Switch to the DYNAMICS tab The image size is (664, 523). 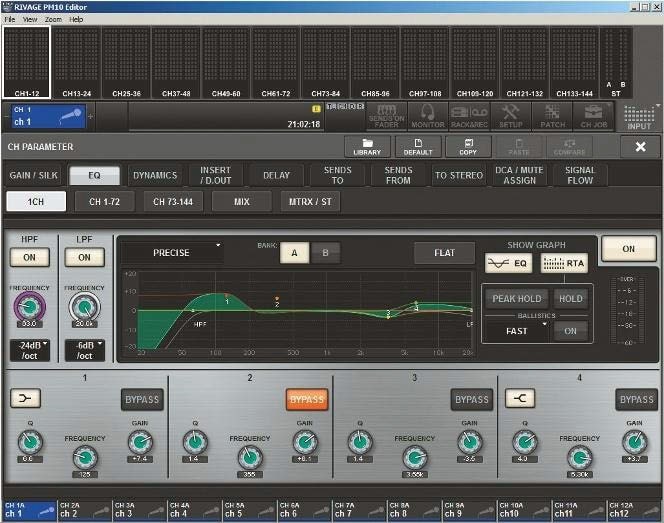tap(155, 175)
